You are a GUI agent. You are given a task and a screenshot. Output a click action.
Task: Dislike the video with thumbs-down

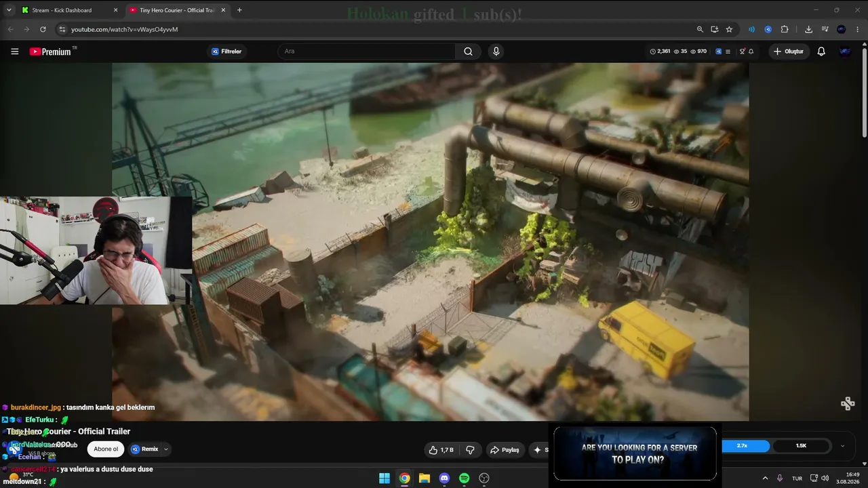(470, 450)
